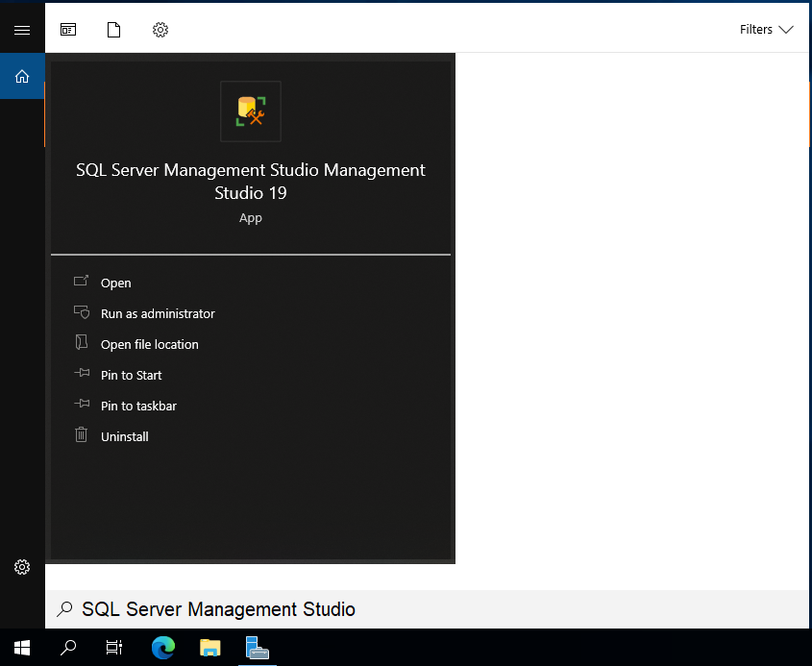This screenshot has width=812, height=666.
Task: Click the folder icon for Open file location
Action: (82, 342)
